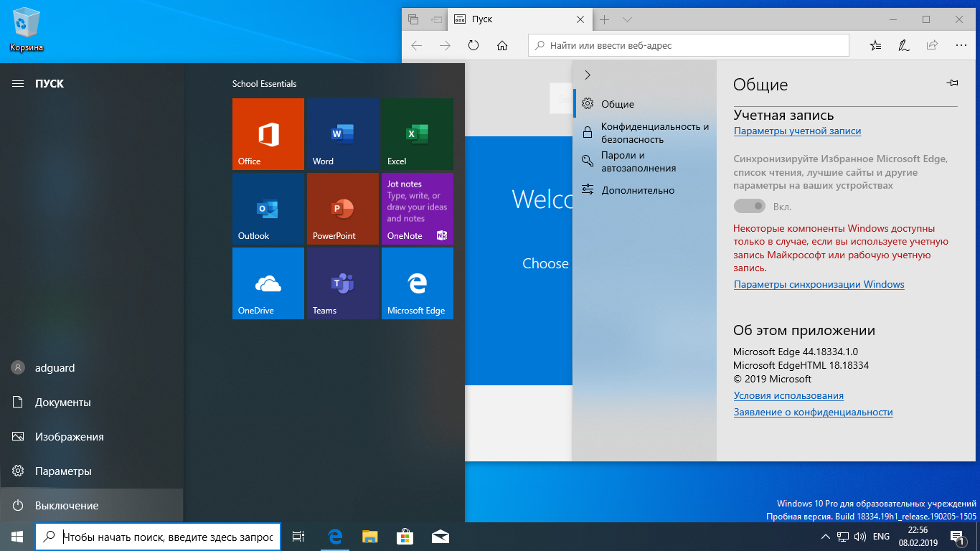Click the Microsoft Edge 44.18334.1.0 version text
Image resolution: width=980 pixels, height=551 pixels.
(796, 352)
